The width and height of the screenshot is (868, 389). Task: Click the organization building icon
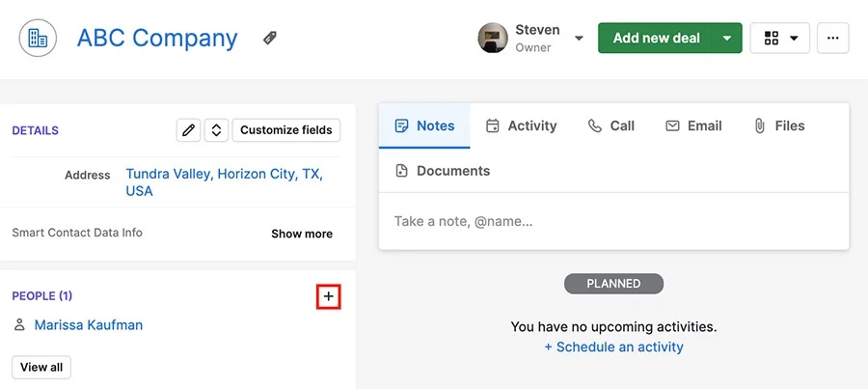(x=38, y=38)
